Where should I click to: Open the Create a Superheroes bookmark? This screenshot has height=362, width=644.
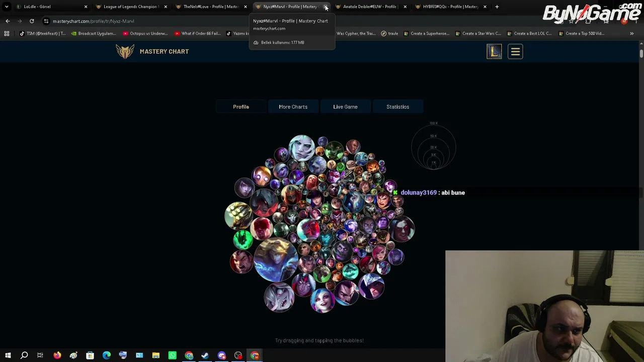tap(426, 34)
